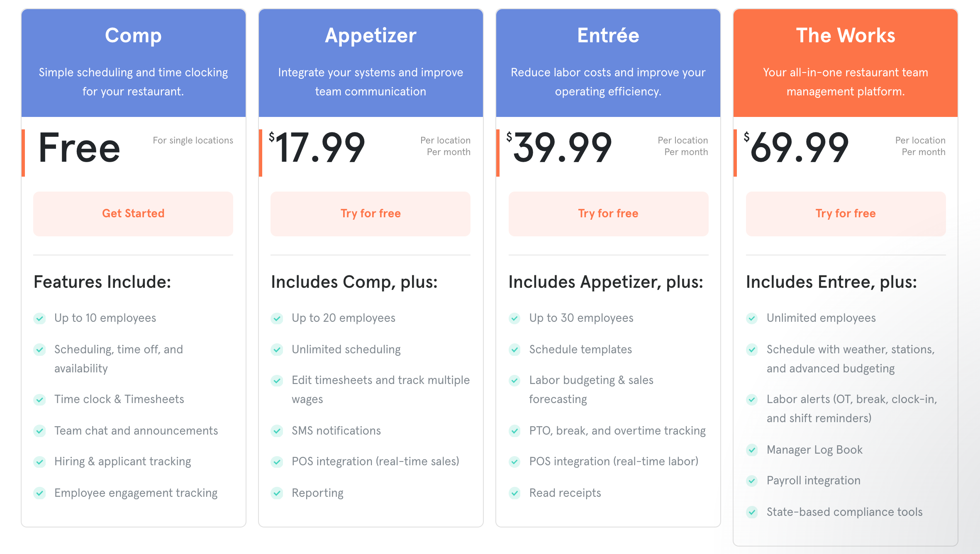This screenshot has width=980, height=554.
Task: Click Get Started on the Comp plan
Action: tap(133, 214)
